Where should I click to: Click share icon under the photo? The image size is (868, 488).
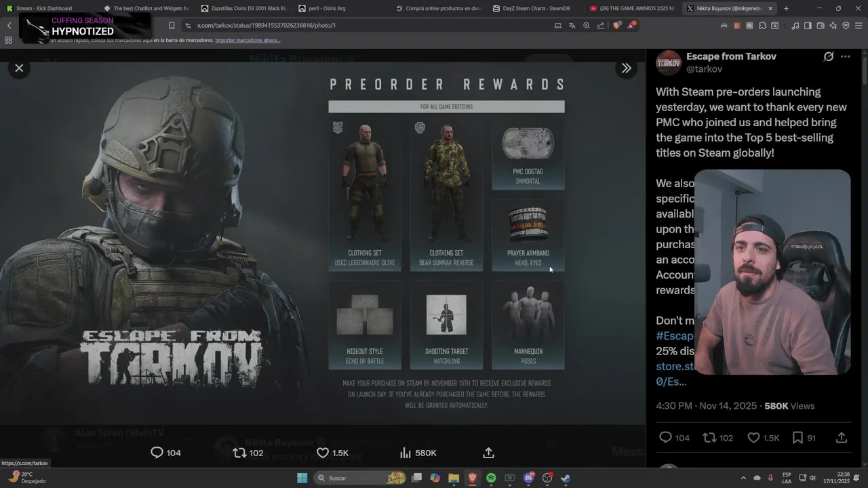488,453
